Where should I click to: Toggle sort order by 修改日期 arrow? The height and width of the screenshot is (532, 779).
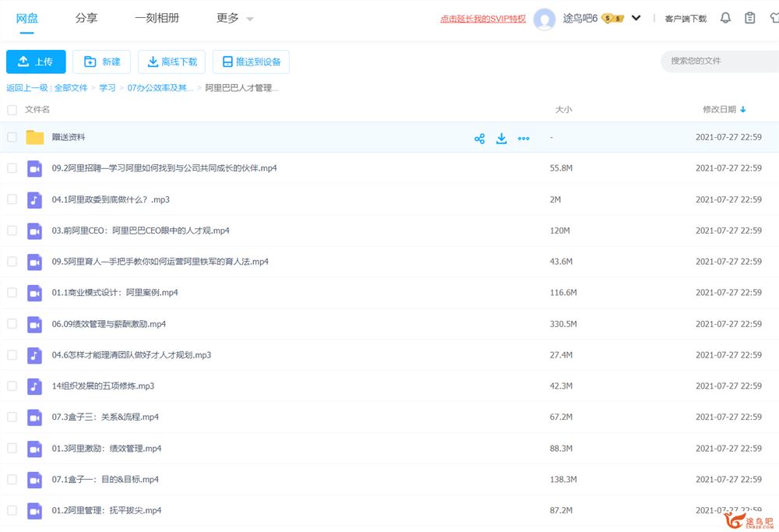(x=743, y=110)
